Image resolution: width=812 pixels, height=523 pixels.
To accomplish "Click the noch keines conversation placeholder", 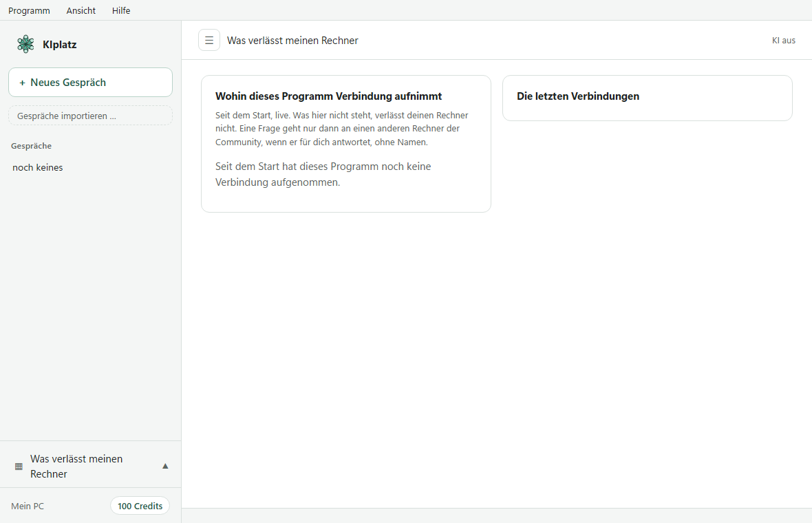I will [37, 167].
